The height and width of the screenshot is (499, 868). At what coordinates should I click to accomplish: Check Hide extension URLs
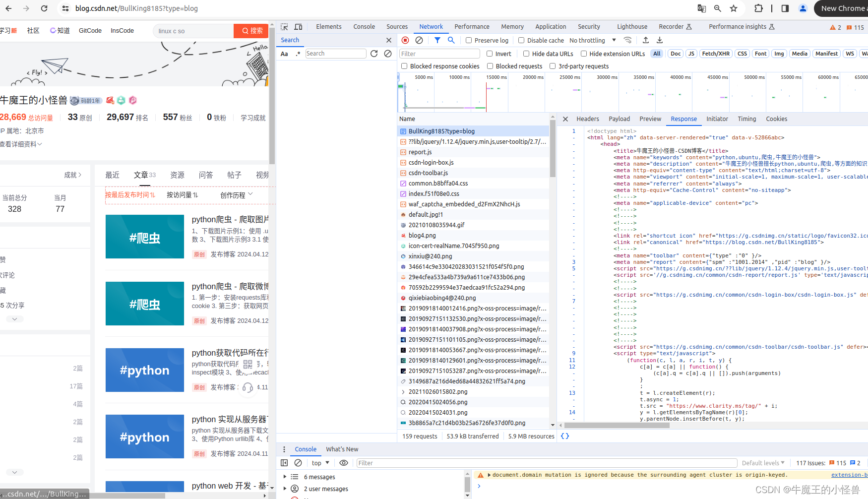(584, 54)
